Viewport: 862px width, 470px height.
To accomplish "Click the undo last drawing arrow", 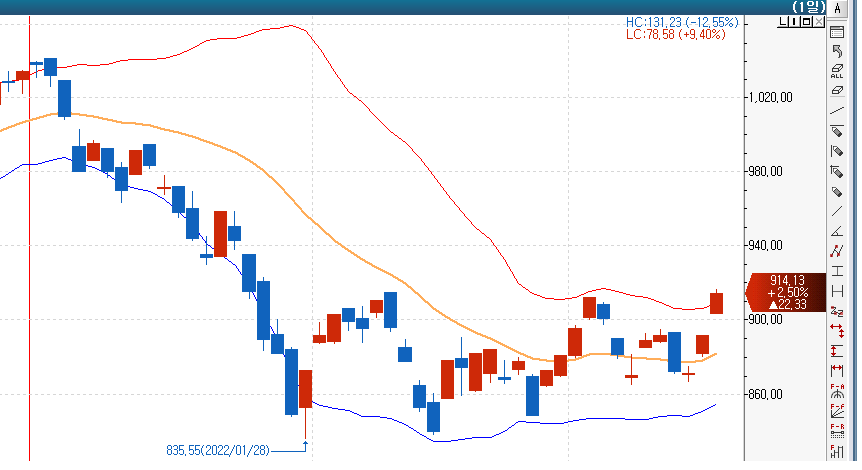I will [837, 51].
